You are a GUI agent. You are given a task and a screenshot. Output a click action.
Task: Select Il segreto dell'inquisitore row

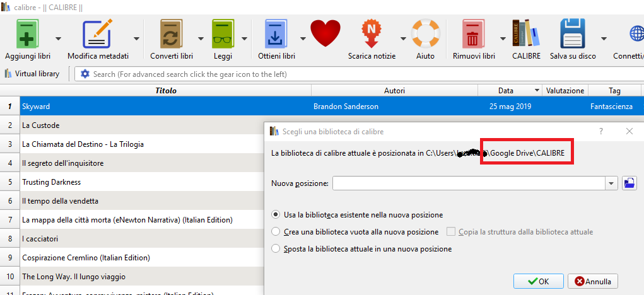click(x=142, y=163)
